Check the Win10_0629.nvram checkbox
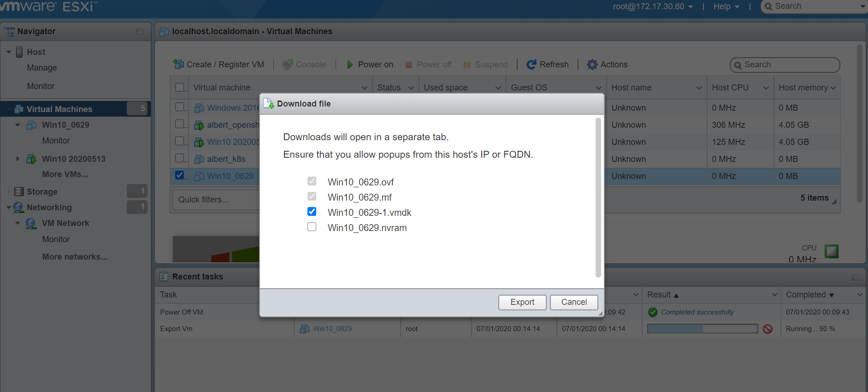Image resolution: width=868 pixels, height=392 pixels. tap(312, 227)
